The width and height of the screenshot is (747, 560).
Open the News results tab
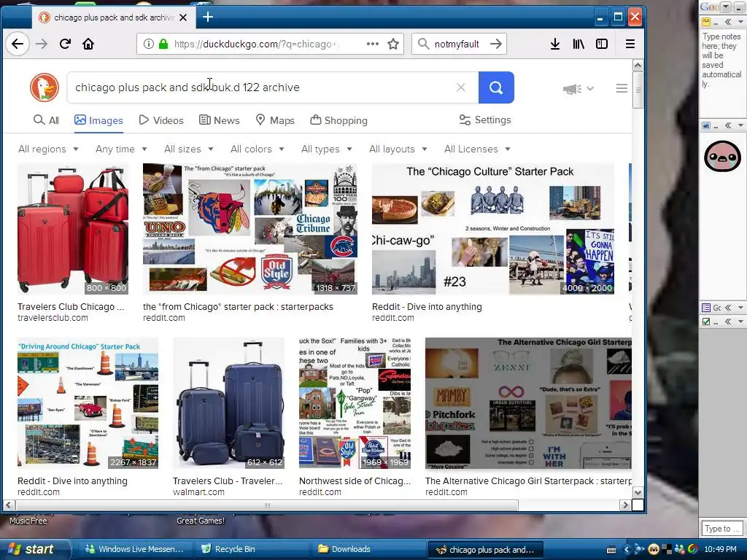pos(219,120)
